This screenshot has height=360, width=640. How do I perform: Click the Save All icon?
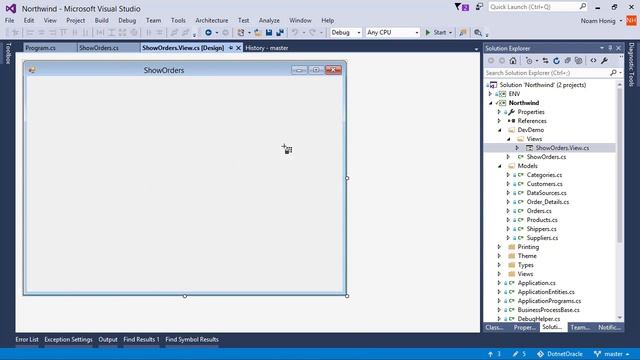280,32
